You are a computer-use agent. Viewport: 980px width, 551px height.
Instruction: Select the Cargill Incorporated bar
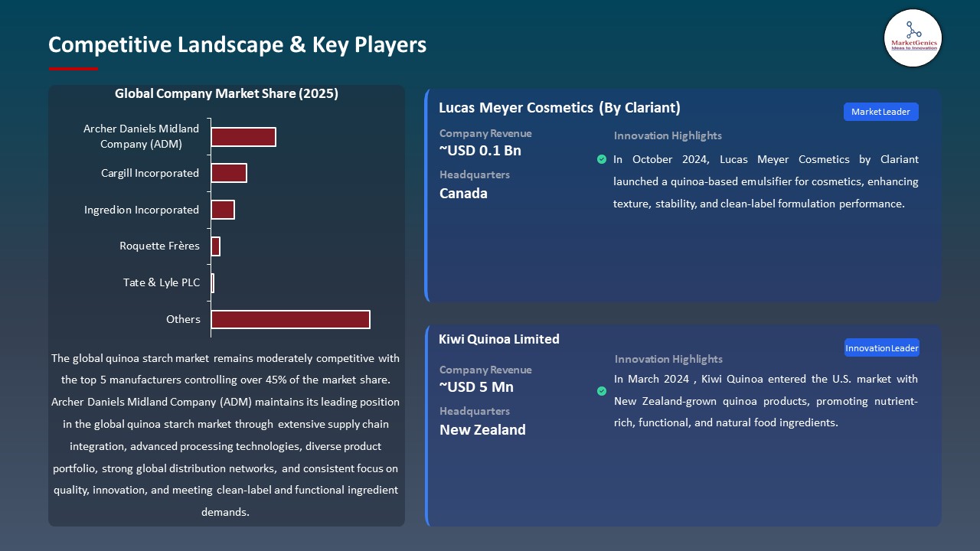click(x=229, y=173)
